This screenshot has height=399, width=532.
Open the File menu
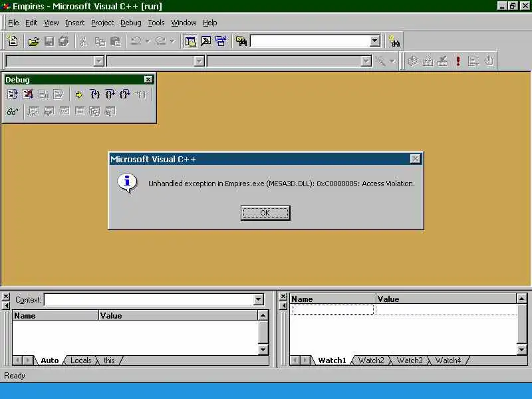coord(13,23)
